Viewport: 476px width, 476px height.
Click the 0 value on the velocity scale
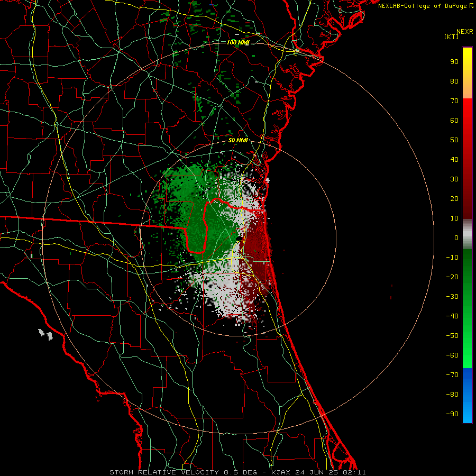click(x=456, y=237)
